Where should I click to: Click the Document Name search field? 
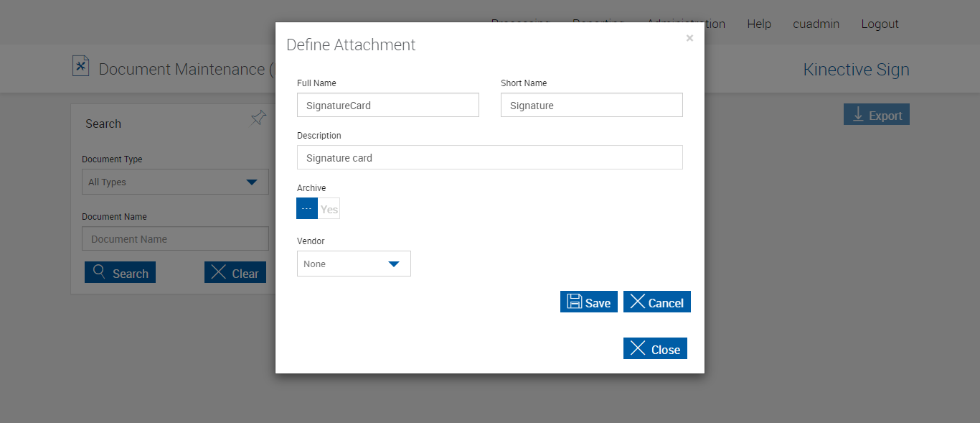point(175,239)
